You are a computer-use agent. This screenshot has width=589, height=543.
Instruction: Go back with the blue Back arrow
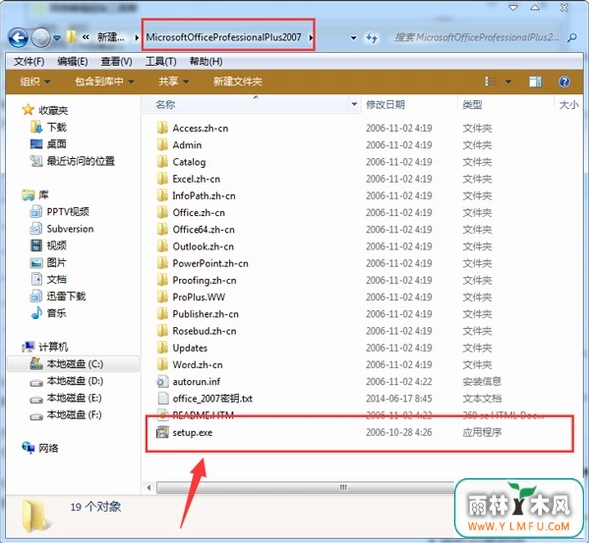(x=18, y=38)
